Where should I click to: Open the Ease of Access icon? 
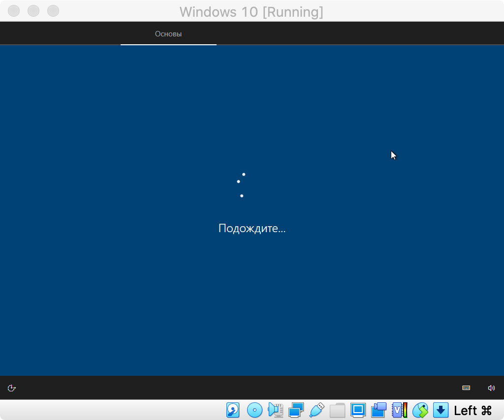pos(12,388)
